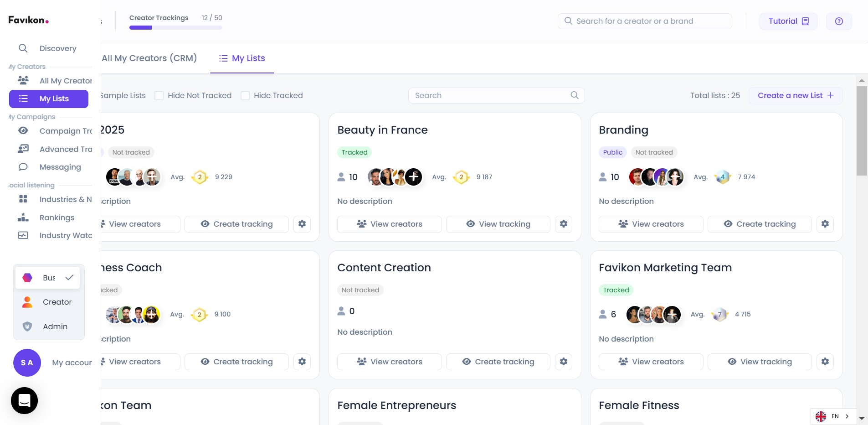Click View tracking for Beauty in France
Image resolution: width=868 pixels, height=425 pixels.
tap(498, 224)
